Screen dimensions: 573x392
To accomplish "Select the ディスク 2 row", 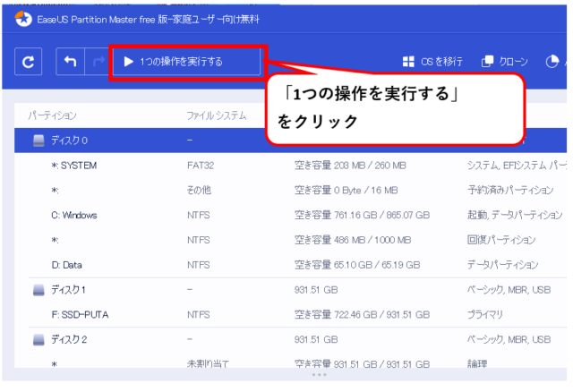I will [290, 340].
